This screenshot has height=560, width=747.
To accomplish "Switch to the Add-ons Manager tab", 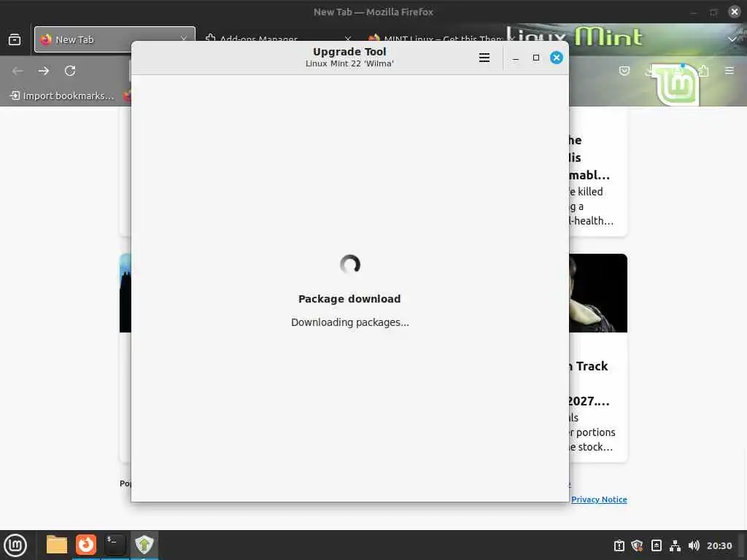I will [259, 39].
